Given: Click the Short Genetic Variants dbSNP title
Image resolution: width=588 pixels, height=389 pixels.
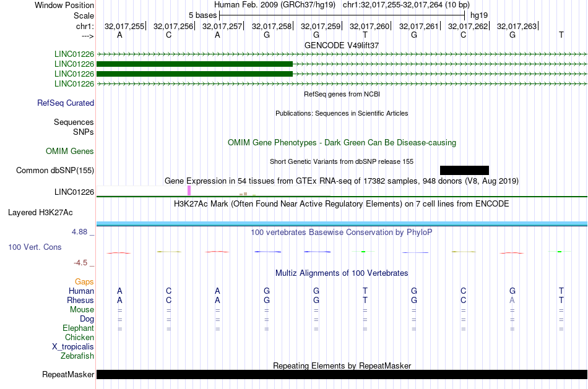Looking at the screenshot, I should click(x=342, y=161).
